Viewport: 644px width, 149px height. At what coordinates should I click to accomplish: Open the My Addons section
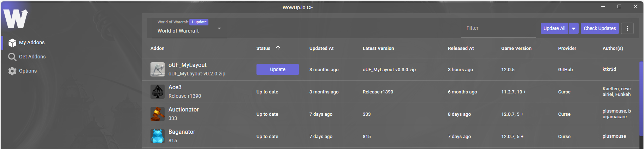(x=27, y=42)
